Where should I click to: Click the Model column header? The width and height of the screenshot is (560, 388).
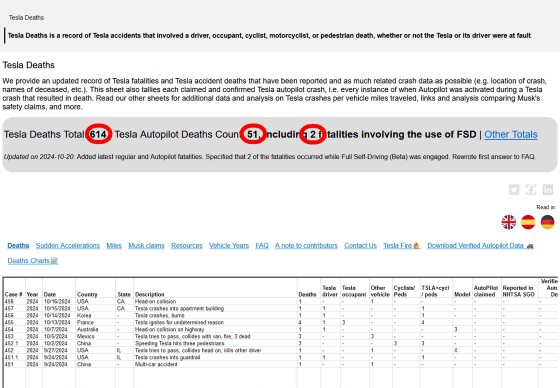click(x=462, y=294)
